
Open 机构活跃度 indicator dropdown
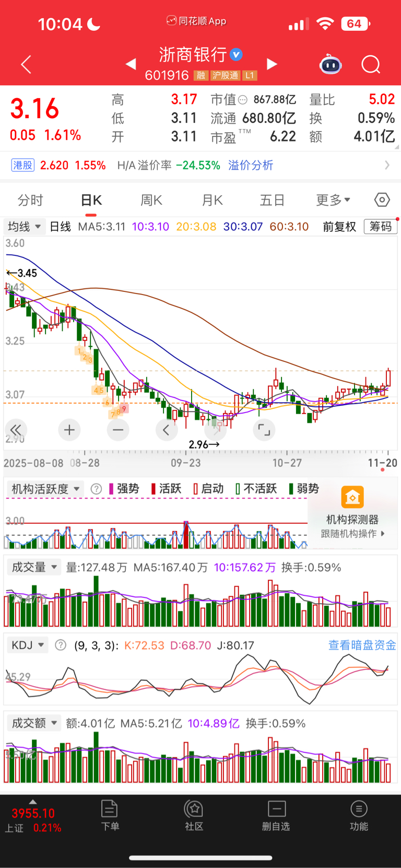point(45,489)
